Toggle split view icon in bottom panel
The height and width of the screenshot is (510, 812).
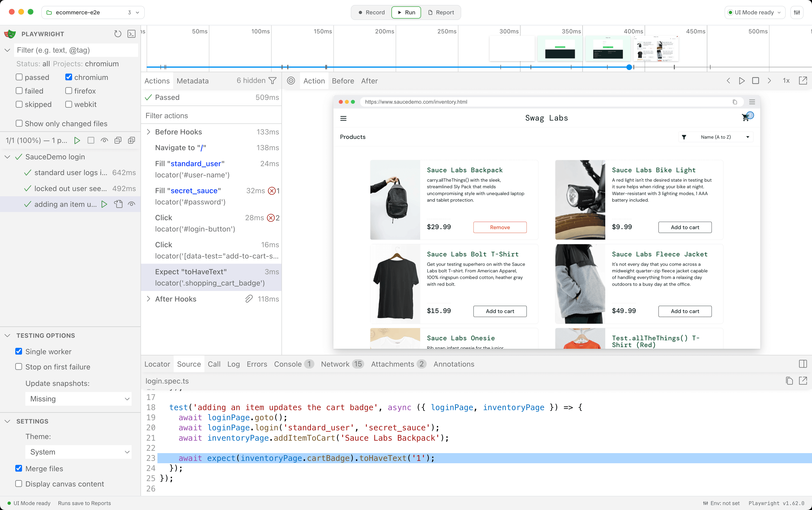pyautogui.click(x=803, y=364)
